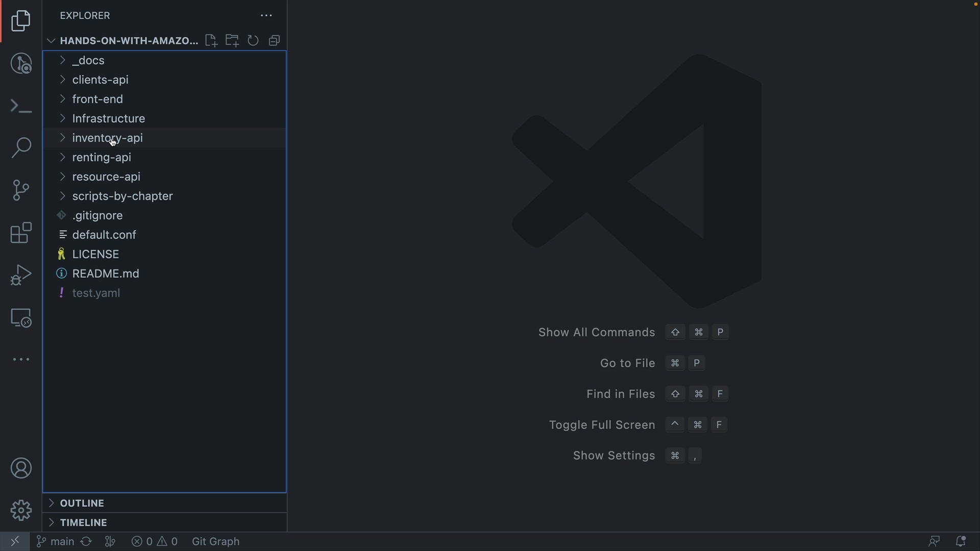Image resolution: width=980 pixels, height=551 pixels.
Task: Open the Accounts menu
Action: click(21, 468)
